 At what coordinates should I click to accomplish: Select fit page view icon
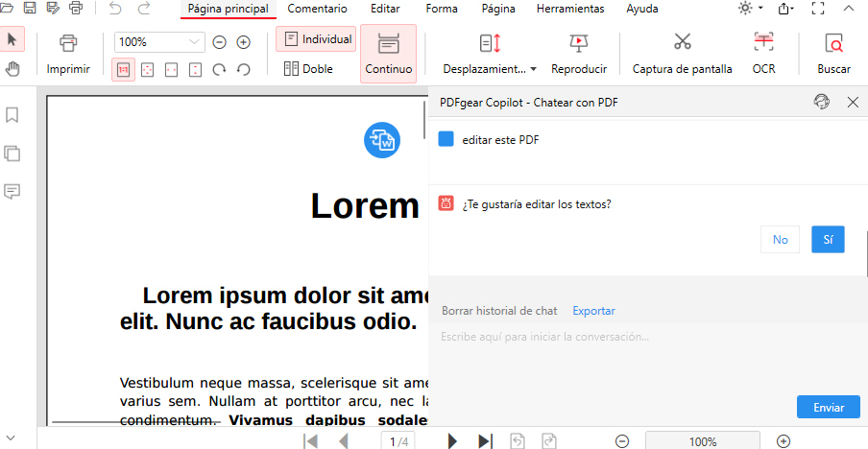147,70
